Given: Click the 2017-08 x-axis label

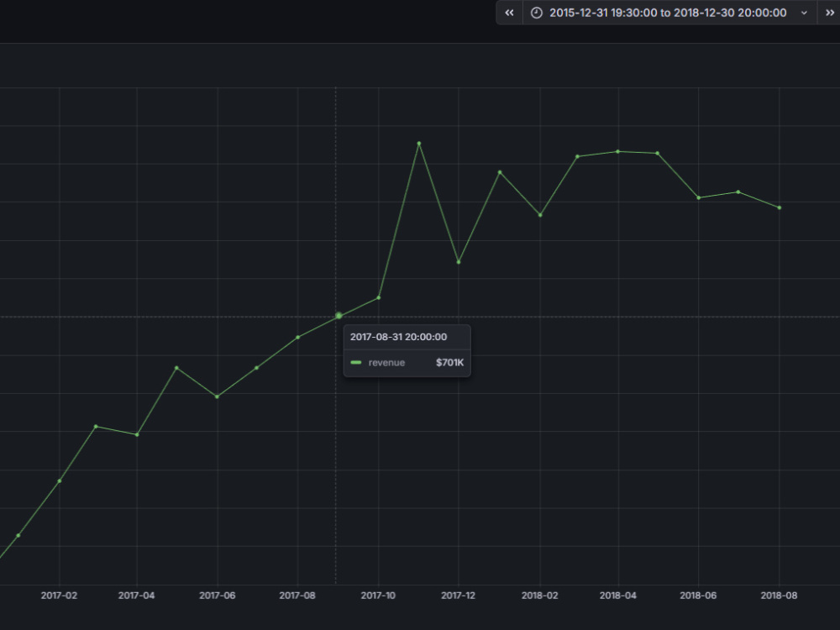Looking at the screenshot, I should [297, 596].
